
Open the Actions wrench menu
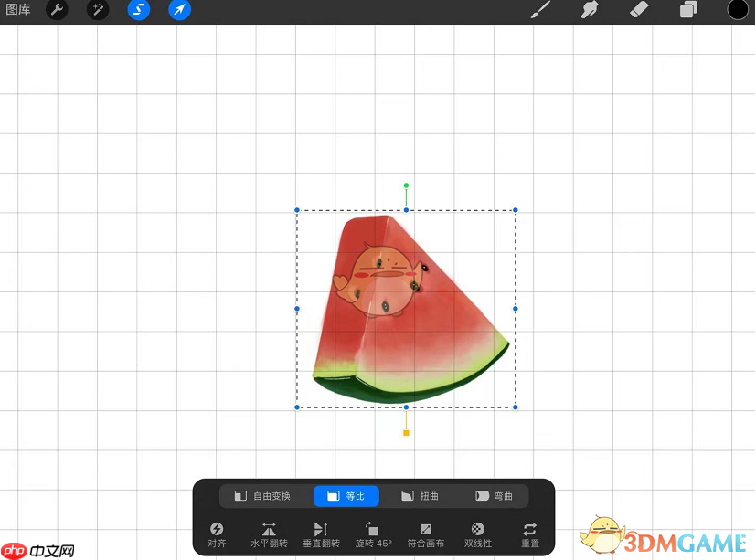[x=57, y=10]
